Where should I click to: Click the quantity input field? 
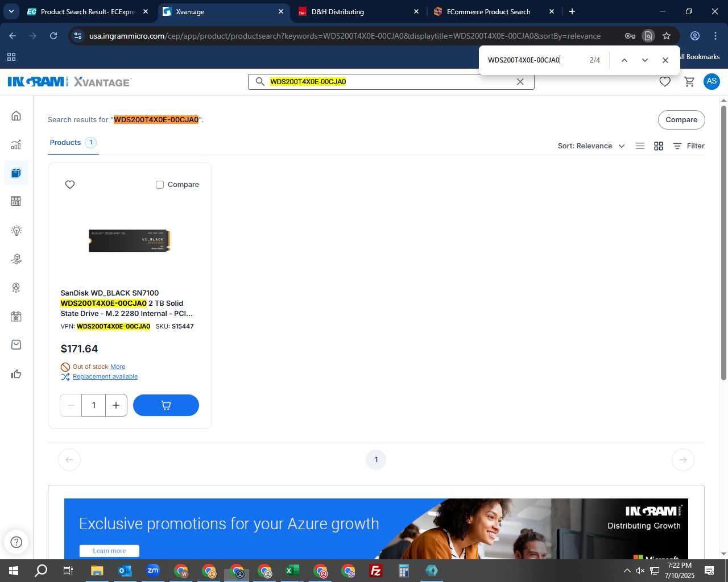[94, 405]
